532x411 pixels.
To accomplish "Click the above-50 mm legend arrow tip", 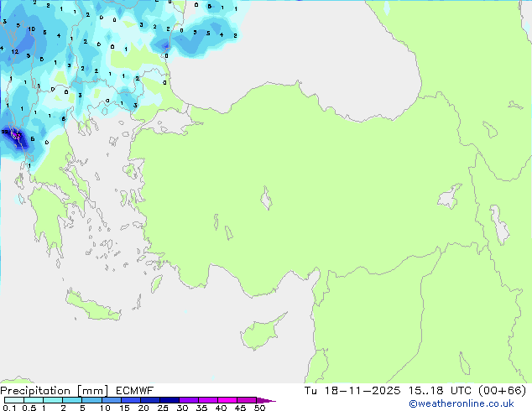I will [x=266, y=400].
